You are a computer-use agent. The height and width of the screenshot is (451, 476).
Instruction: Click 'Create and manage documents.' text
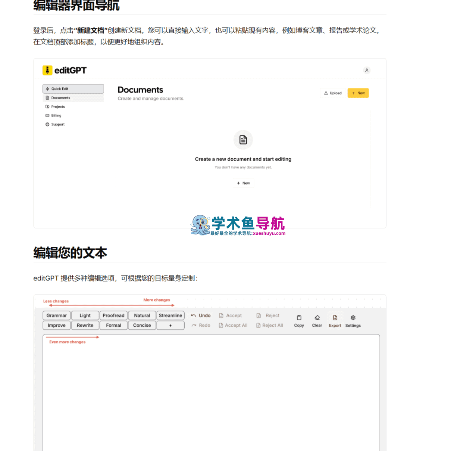[151, 99]
